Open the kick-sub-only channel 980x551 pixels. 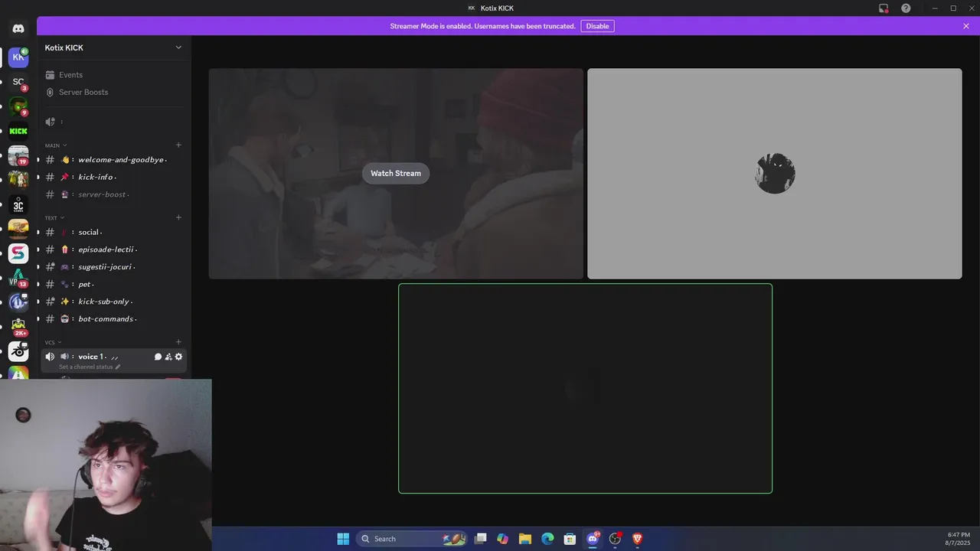coord(114,302)
